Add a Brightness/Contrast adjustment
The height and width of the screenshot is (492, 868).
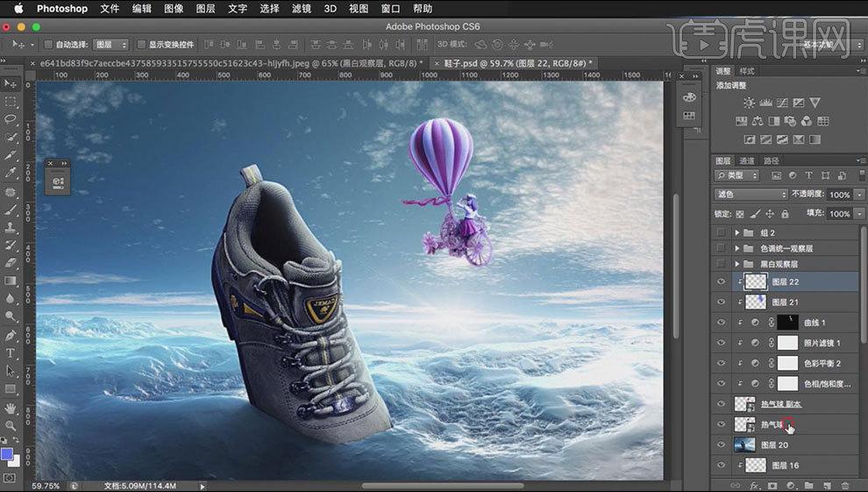[x=749, y=103]
